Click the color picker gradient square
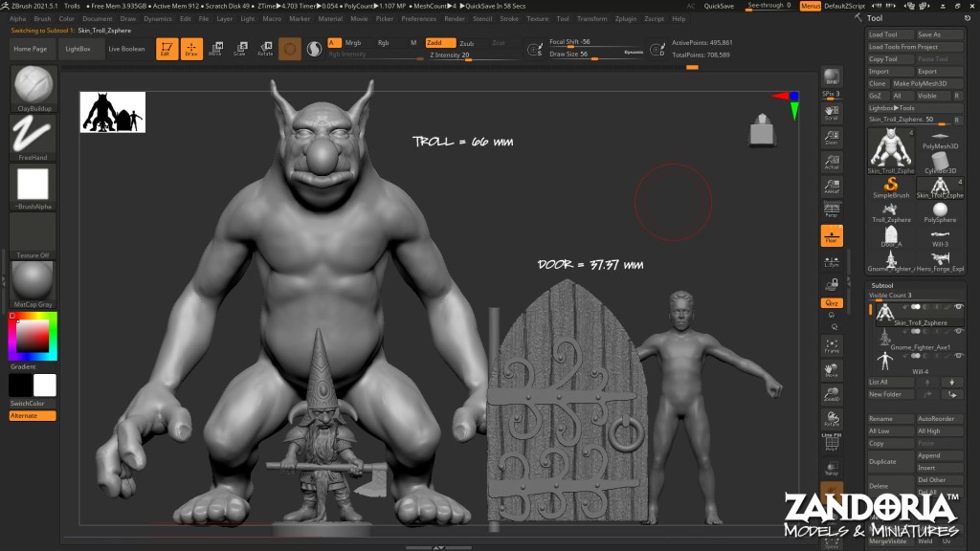 click(33, 336)
